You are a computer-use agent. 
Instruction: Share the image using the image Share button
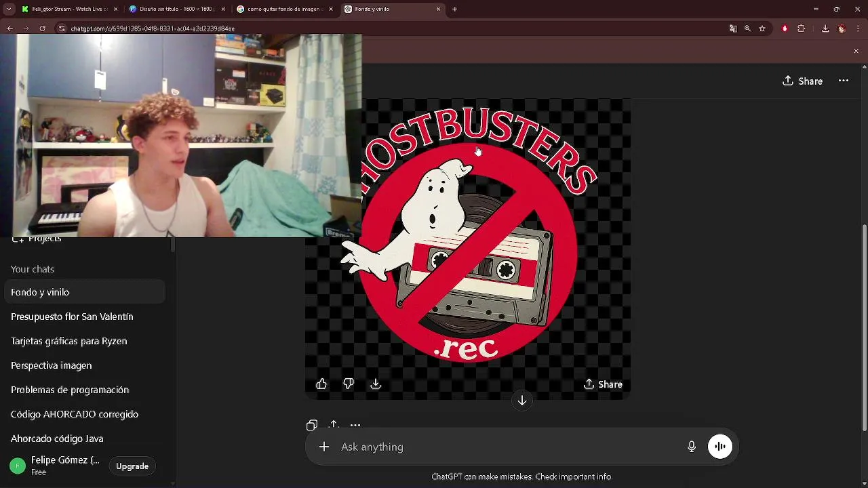(x=603, y=384)
